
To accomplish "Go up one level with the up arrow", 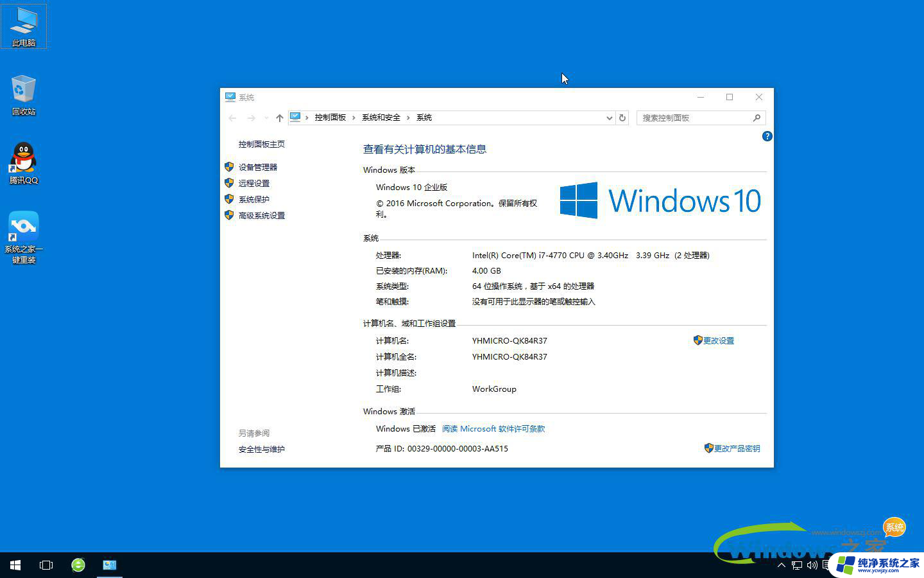I will [x=280, y=118].
